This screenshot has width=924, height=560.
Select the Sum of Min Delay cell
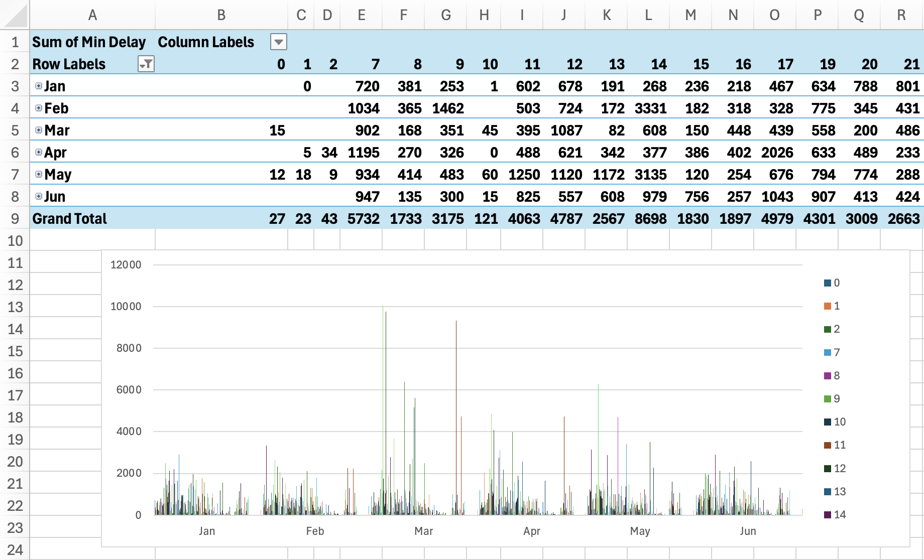(88, 42)
